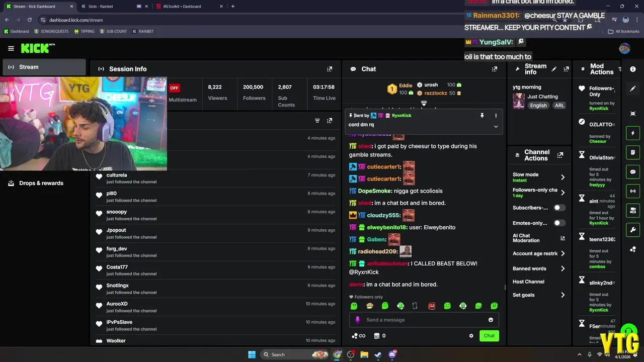
Task: Open All Bookmarks folder
Action: 624,31
